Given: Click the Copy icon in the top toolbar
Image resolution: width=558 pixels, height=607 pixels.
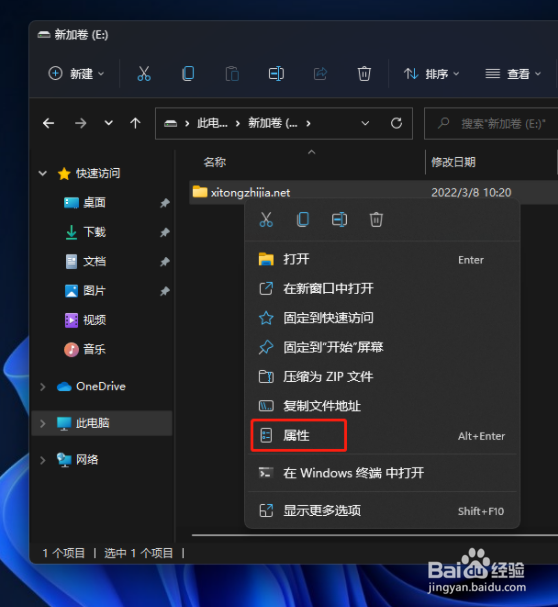Looking at the screenshot, I should (188, 74).
